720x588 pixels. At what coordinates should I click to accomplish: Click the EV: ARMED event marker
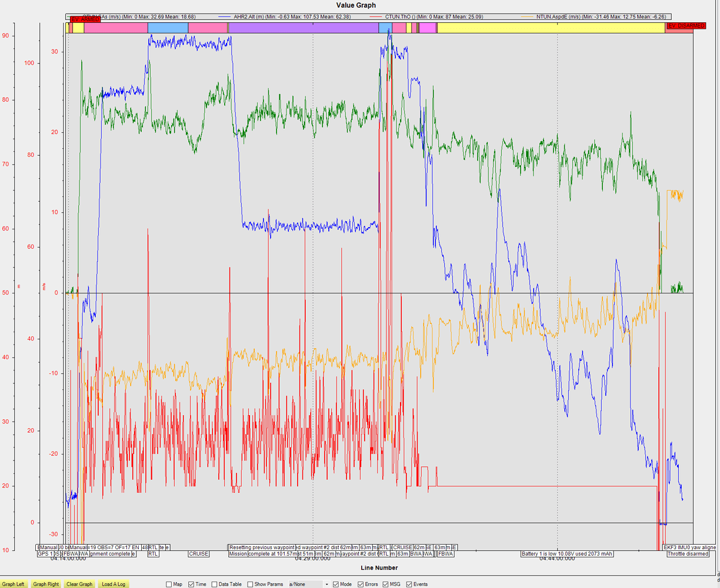pyautogui.click(x=85, y=19)
